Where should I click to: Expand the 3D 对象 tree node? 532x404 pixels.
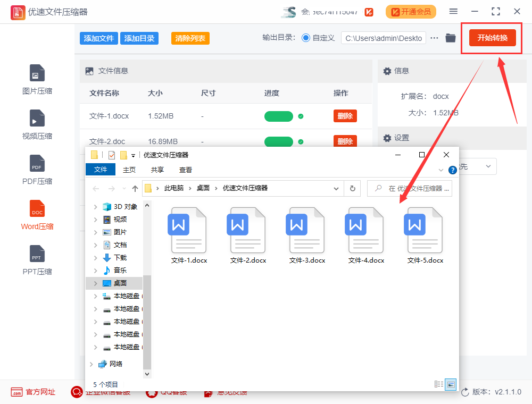click(95, 207)
